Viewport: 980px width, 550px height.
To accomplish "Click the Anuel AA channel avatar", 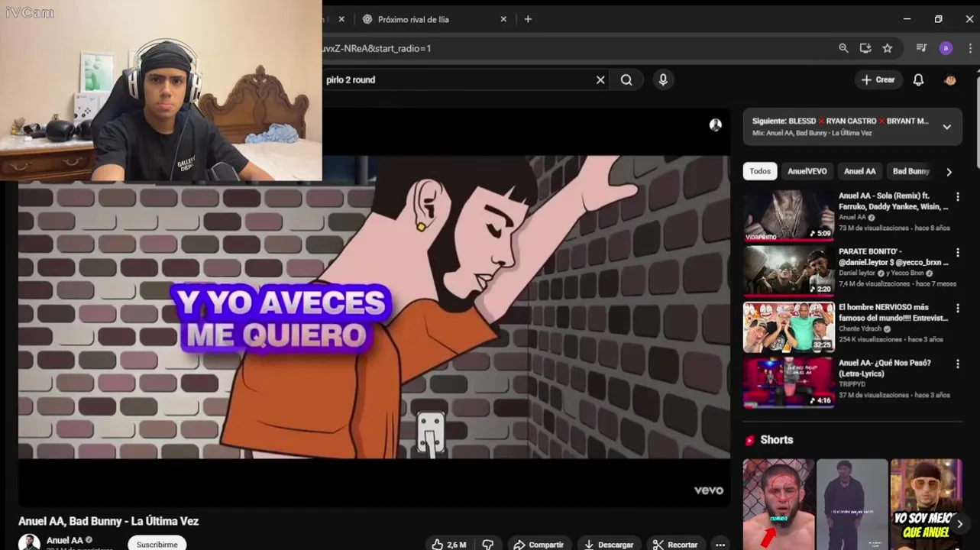I will tap(29, 542).
